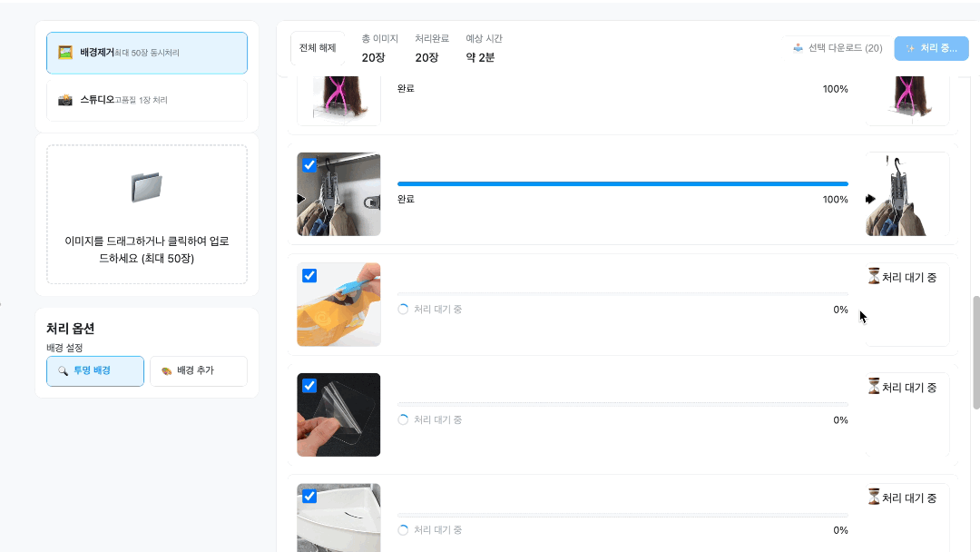This screenshot has height=552, width=980.
Task: Click 선택 다운로드 (20) button
Action: (838, 48)
